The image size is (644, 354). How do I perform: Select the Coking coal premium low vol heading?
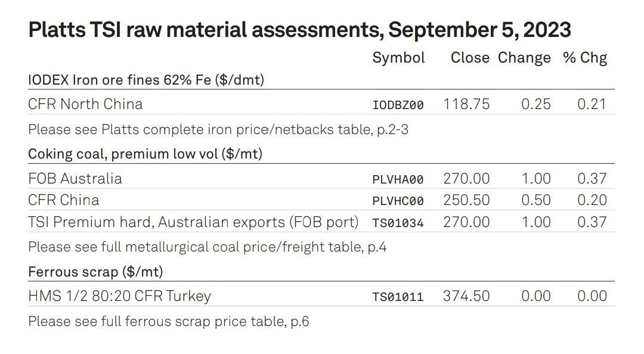coord(145,154)
